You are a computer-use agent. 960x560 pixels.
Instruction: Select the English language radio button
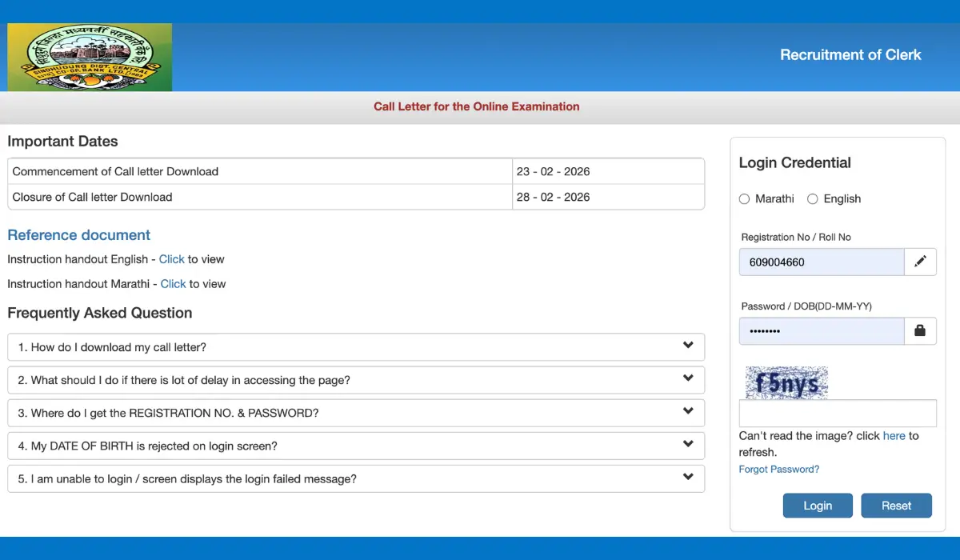[813, 199]
